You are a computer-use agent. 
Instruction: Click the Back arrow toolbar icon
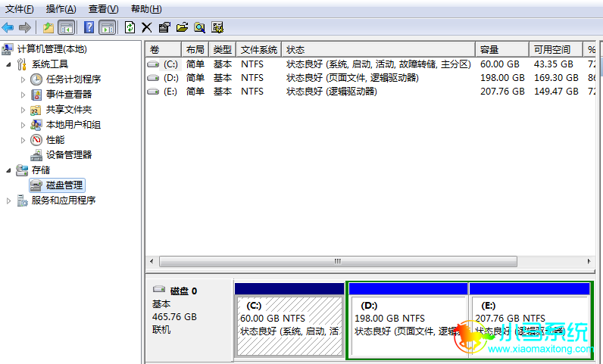pos(8,27)
